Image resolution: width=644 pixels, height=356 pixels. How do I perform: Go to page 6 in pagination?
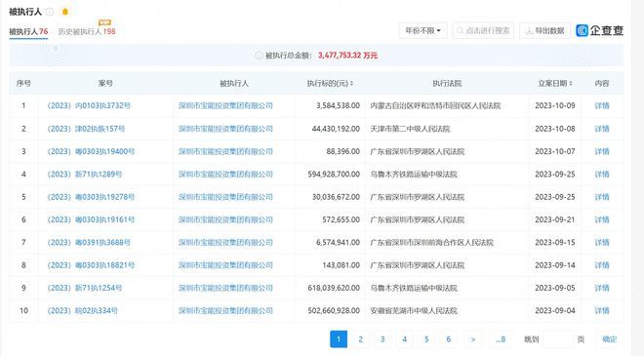point(449,339)
